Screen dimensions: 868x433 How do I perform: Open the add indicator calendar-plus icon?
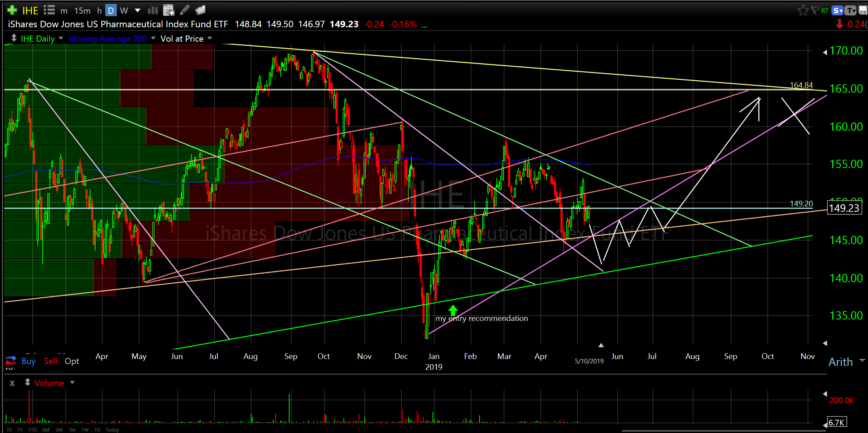pyautogui.click(x=168, y=10)
